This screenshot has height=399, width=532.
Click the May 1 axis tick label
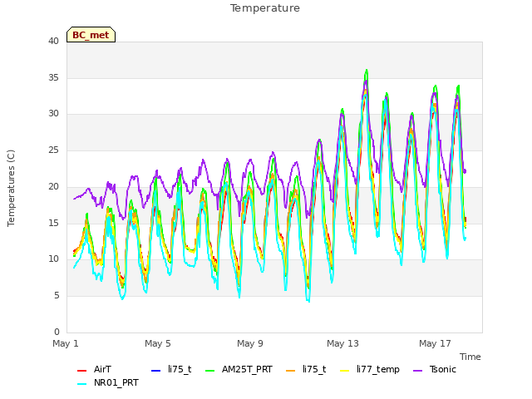click(66, 343)
